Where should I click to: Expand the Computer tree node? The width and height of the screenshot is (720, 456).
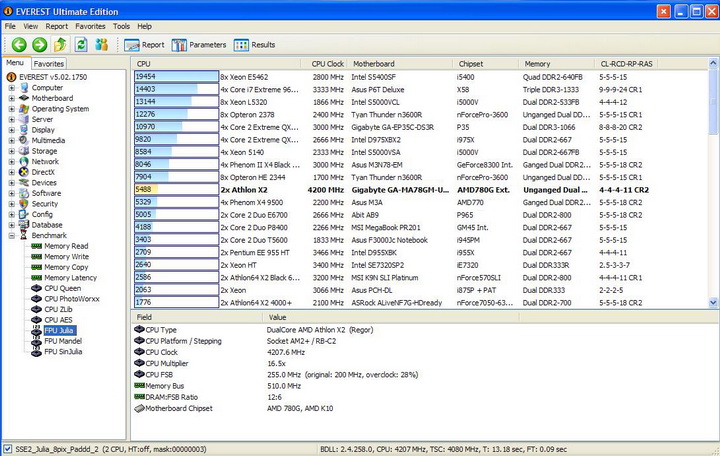(x=11, y=88)
